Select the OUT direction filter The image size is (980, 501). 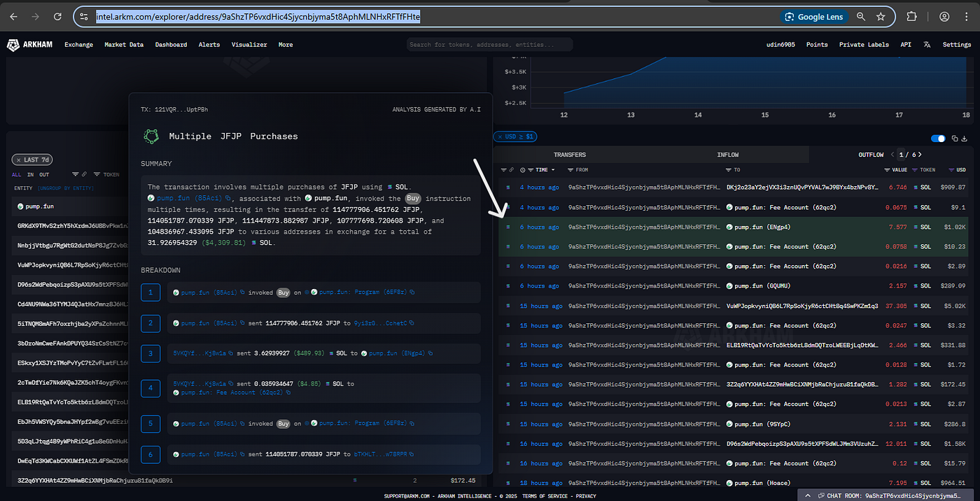pyautogui.click(x=44, y=174)
